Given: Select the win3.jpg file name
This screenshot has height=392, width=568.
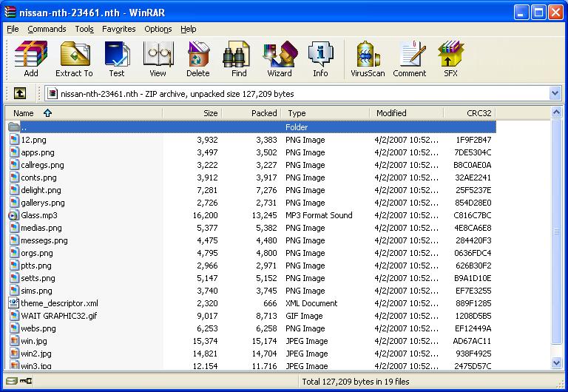Looking at the screenshot, I should point(36,365).
